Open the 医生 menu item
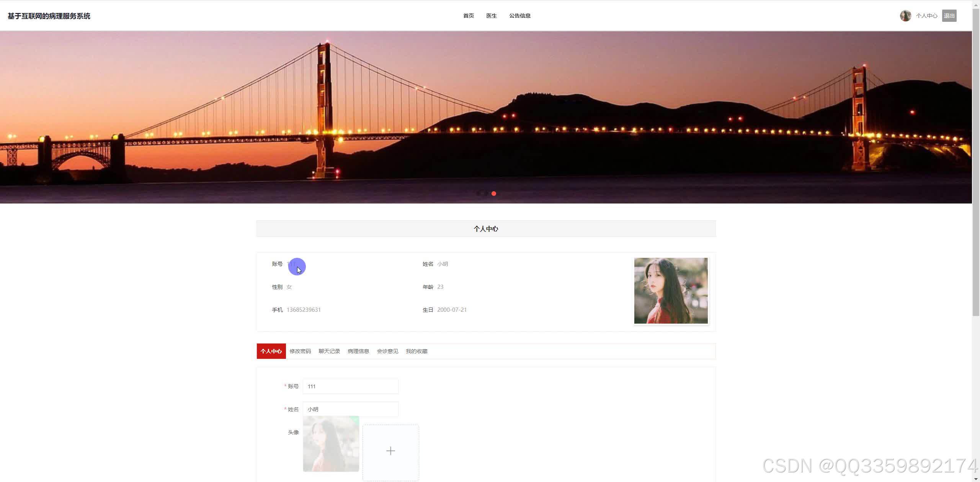This screenshot has height=482, width=980. pyautogui.click(x=491, y=16)
